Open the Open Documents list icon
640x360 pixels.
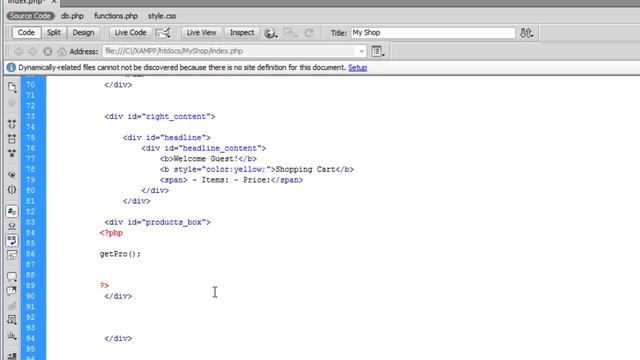12,87
